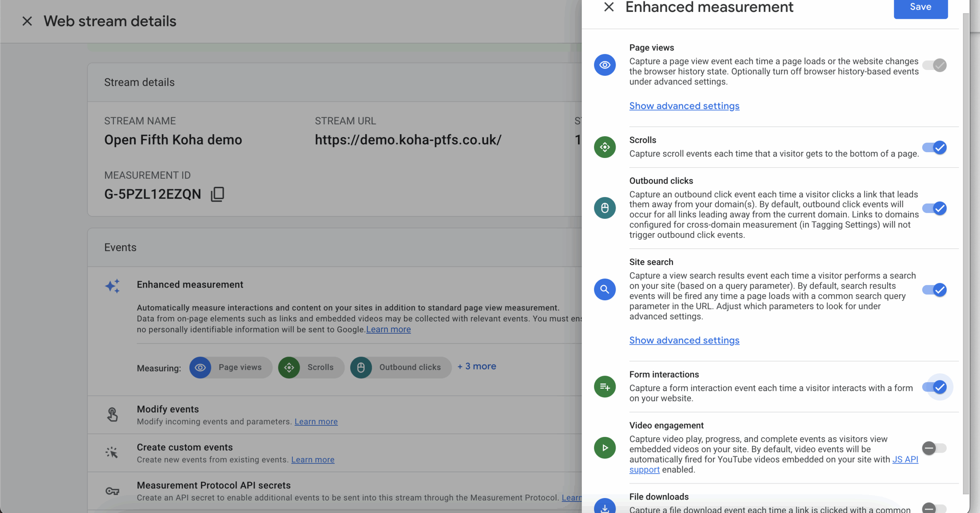Click the Page views eye icon in panel
This screenshot has width=980, height=513.
(605, 65)
